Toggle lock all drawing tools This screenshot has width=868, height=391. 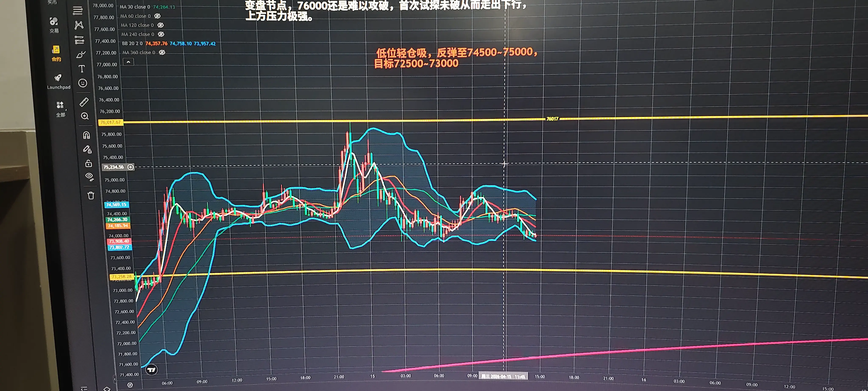(x=88, y=163)
